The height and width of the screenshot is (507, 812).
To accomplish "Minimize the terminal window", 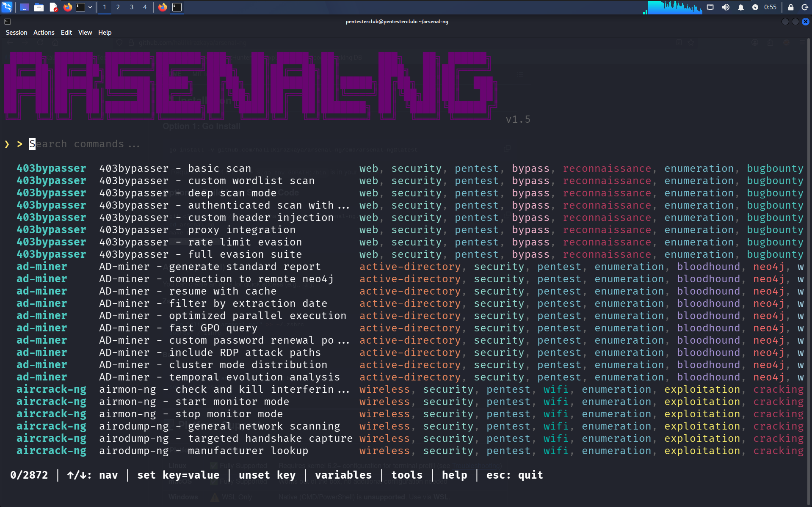I will (x=785, y=22).
